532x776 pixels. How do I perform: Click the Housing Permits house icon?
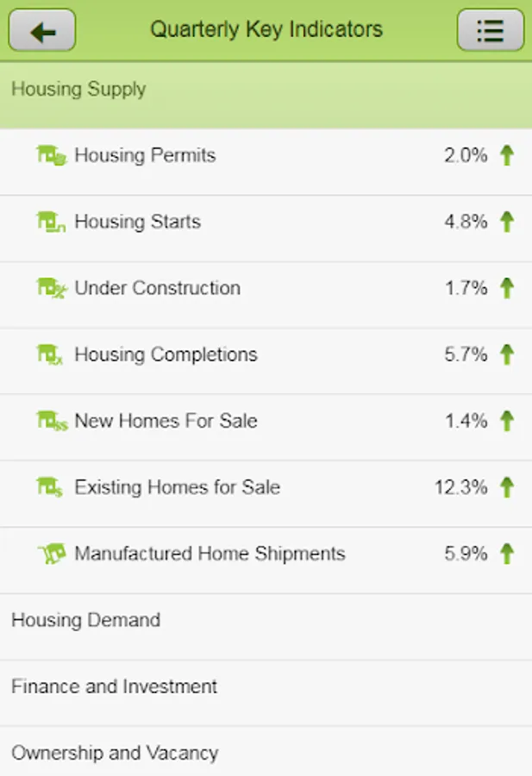pos(51,156)
